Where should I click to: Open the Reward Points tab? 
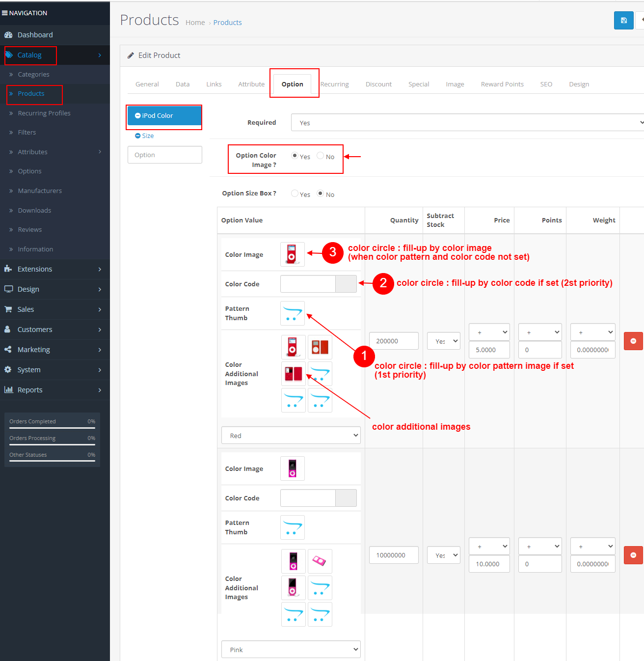(x=502, y=84)
